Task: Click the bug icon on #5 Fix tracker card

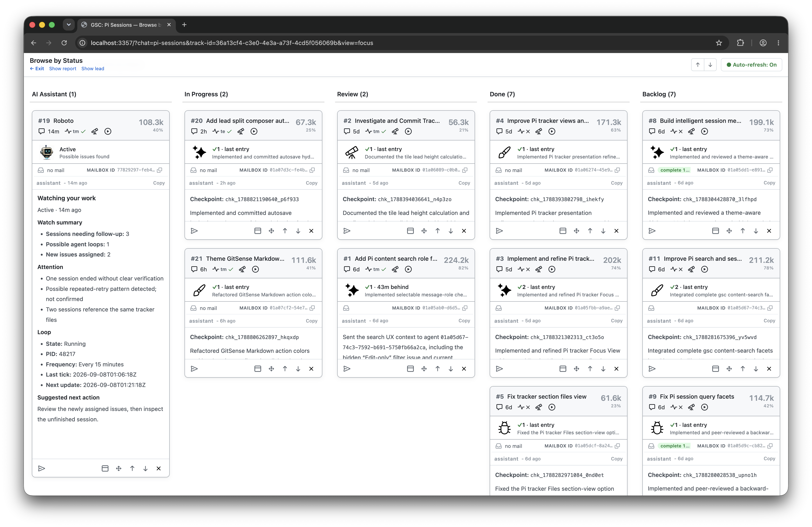Action: tap(504, 428)
